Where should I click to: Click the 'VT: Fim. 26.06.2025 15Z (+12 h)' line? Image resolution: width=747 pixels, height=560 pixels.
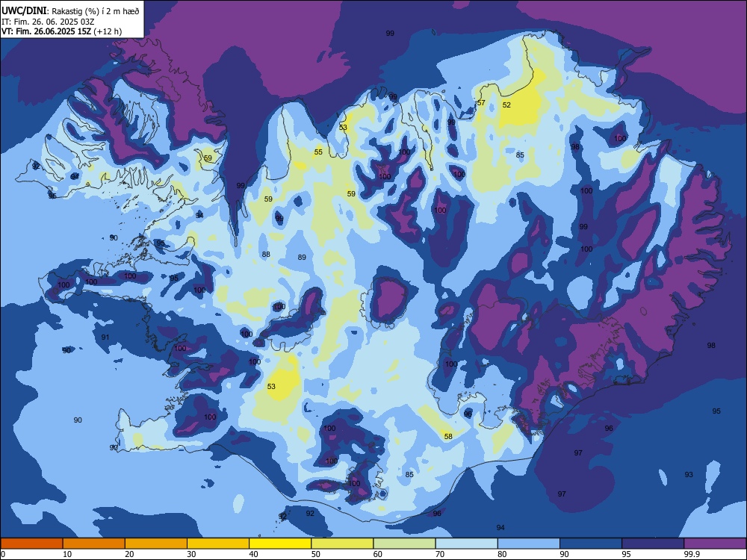[x=61, y=31]
